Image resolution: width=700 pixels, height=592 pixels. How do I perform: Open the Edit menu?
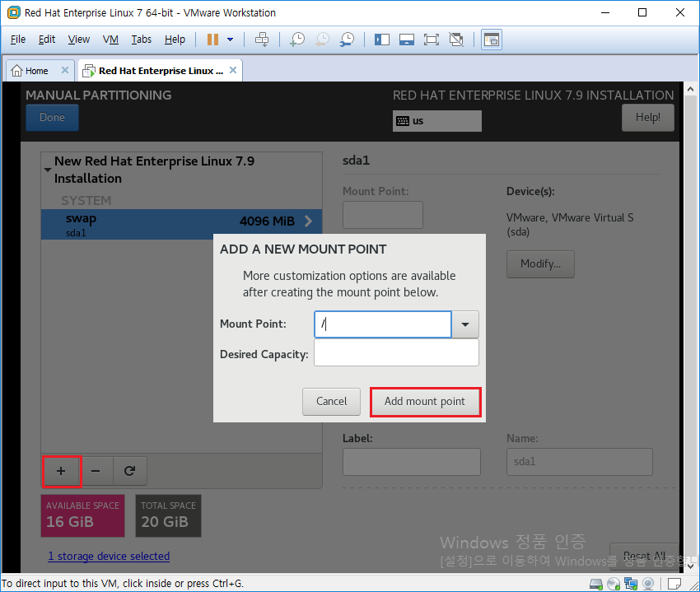[x=47, y=40]
